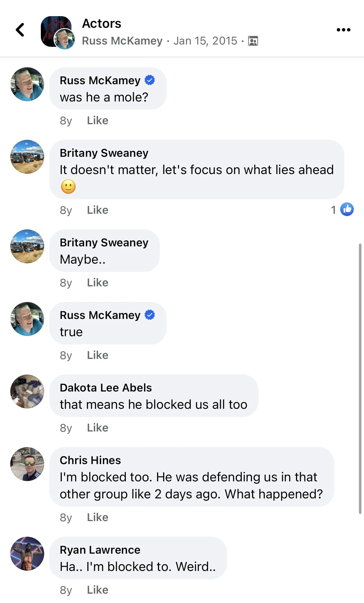Like Dakota Lee Abels' blocked comment
The image size is (364, 603).
pos(98,428)
